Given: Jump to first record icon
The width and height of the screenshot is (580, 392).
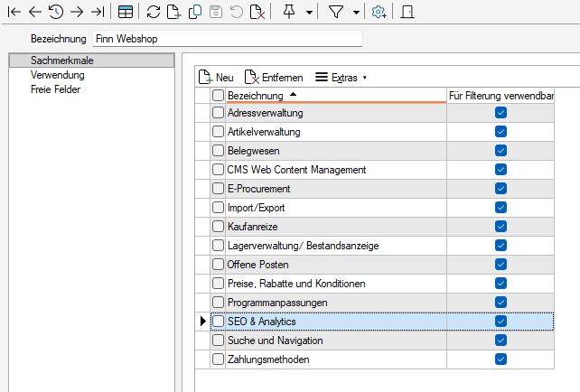Looking at the screenshot, I should point(14,12).
